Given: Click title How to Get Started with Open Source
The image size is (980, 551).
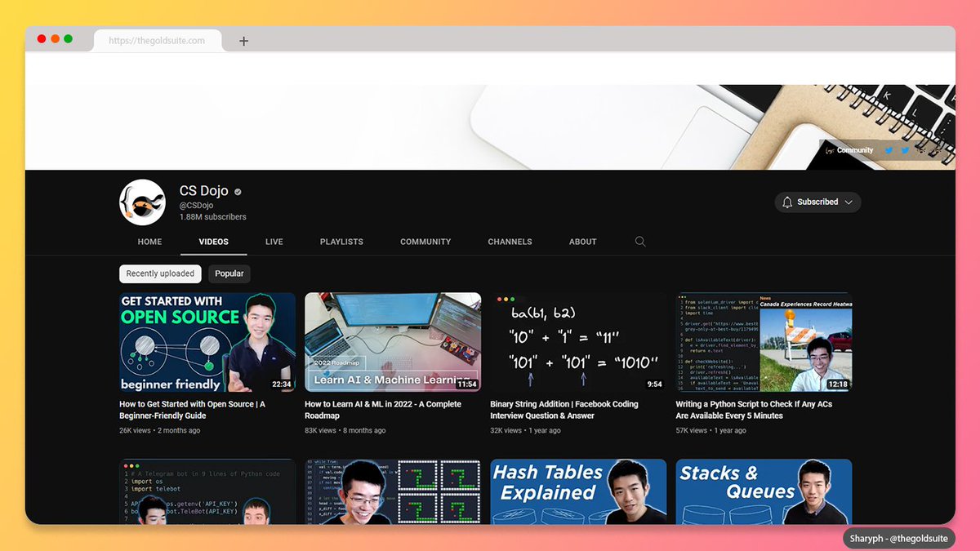Looking at the screenshot, I should (x=193, y=410).
